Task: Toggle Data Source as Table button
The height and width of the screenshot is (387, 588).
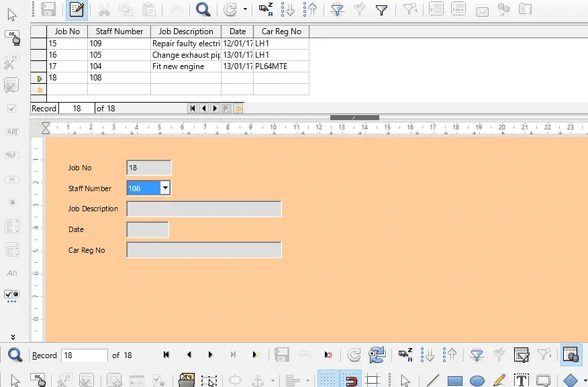Action: [x=571, y=354]
